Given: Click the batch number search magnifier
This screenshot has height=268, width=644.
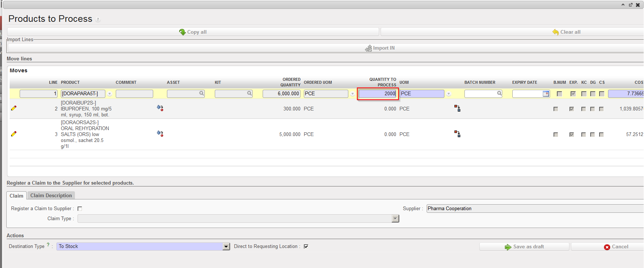Looking at the screenshot, I should click(x=499, y=93).
